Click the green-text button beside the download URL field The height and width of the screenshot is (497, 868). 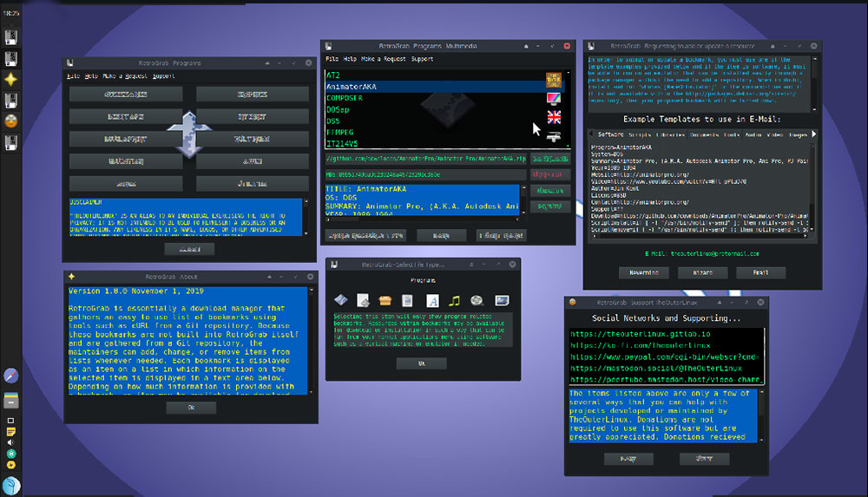point(549,159)
